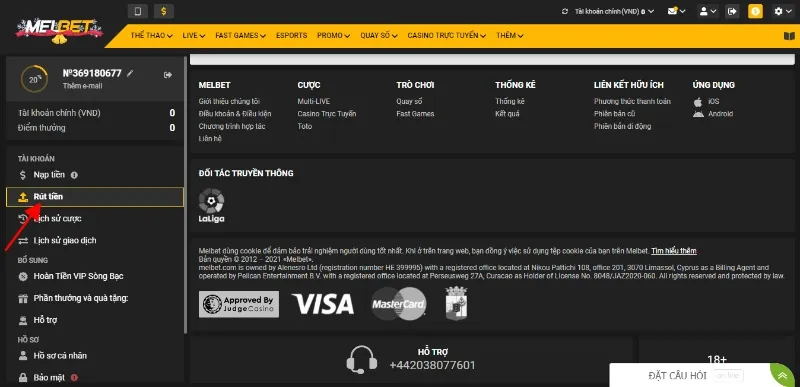The image size is (800, 387).
Task: Expand the Tài khoản chính (VND) dropdown
Action: (614, 11)
